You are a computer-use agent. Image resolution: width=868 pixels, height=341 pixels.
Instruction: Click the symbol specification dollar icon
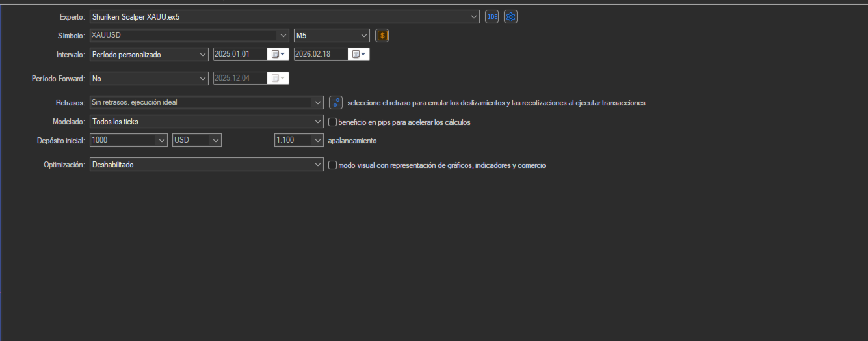382,36
